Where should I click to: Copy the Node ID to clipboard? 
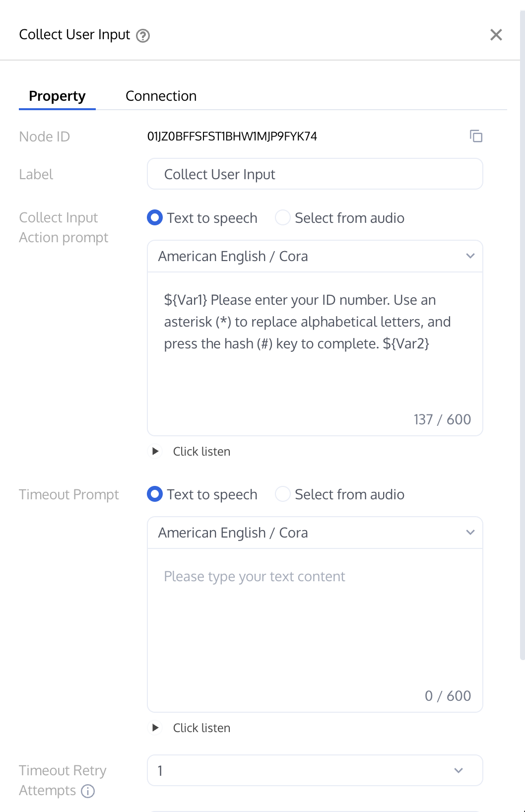click(x=476, y=136)
